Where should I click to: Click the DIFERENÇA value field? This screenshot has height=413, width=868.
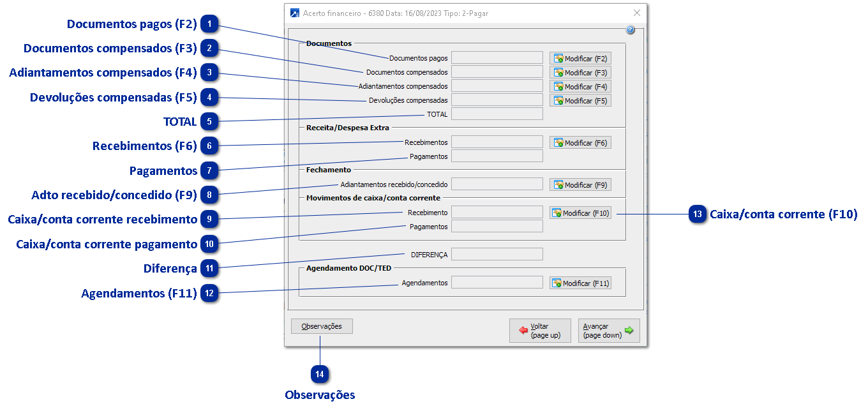[x=497, y=255]
